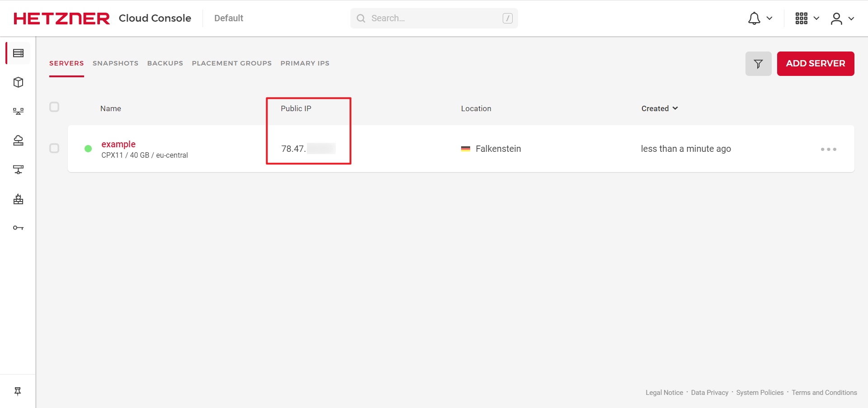Switch to the Primary IPs tab
The width and height of the screenshot is (868, 408).
305,63
